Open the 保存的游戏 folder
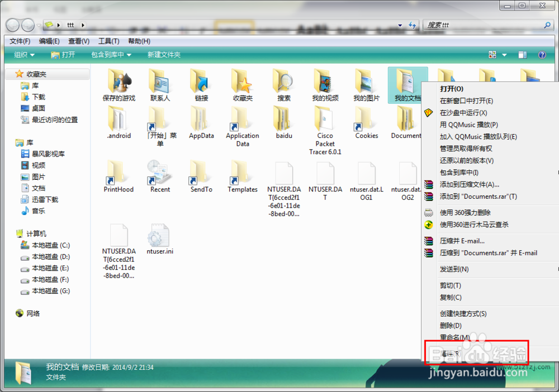 pyautogui.click(x=119, y=85)
